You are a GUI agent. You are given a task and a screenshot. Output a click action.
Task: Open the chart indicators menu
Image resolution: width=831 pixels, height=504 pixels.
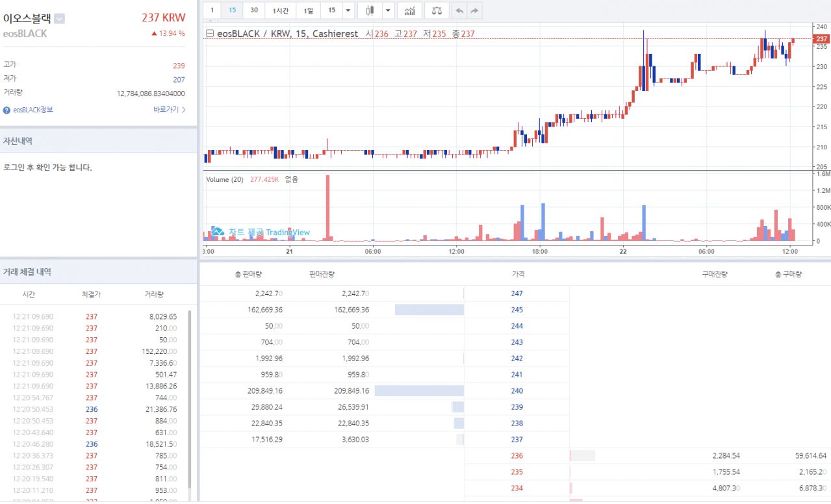(409, 10)
